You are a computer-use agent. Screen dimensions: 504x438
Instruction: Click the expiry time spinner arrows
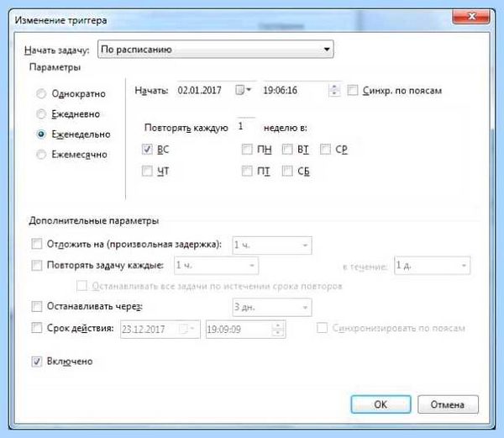pyautogui.click(x=277, y=329)
